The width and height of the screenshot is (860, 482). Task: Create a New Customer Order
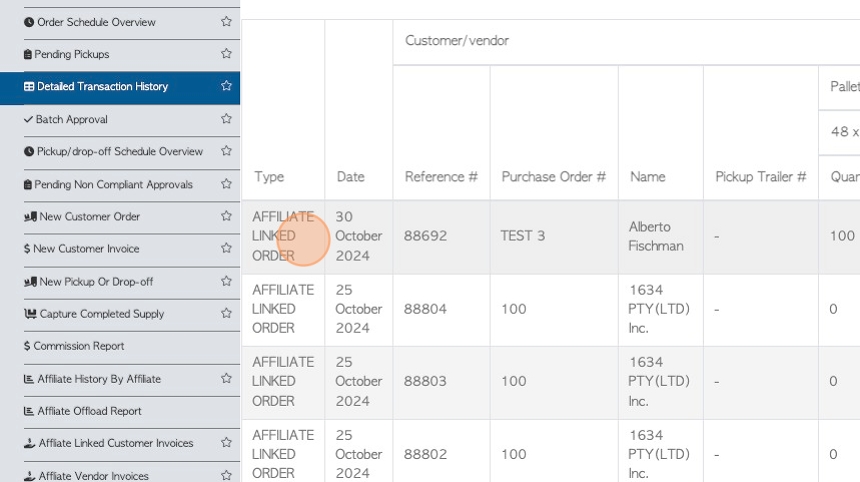pyautogui.click(x=89, y=217)
